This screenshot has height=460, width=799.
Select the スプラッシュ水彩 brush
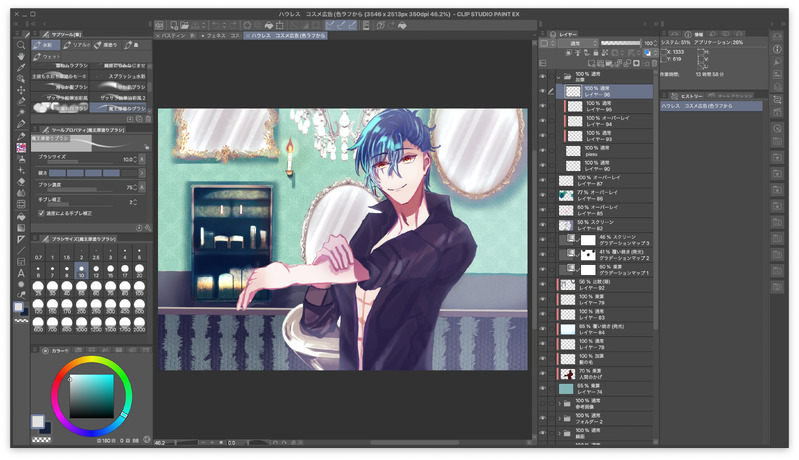click(118, 76)
